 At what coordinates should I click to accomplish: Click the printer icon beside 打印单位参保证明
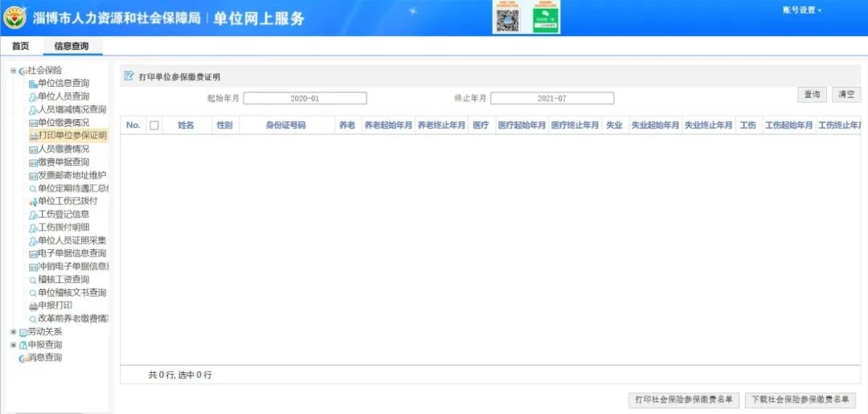click(33, 136)
